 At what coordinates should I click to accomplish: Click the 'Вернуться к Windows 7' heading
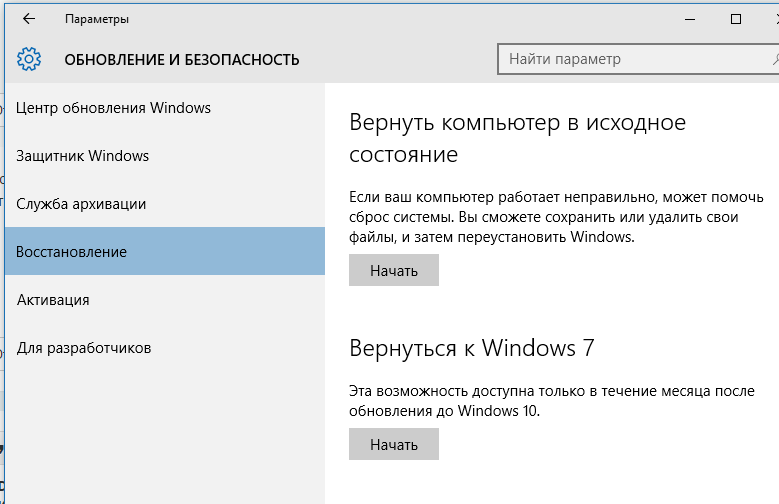(x=471, y=348)
